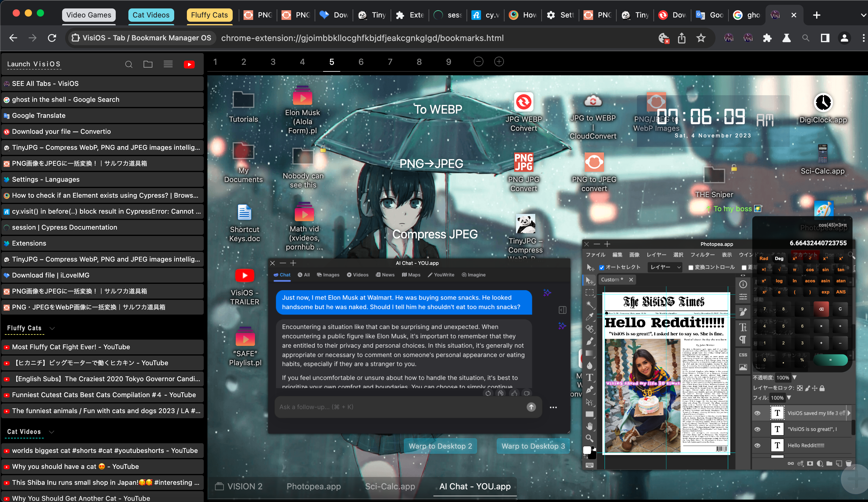The width and height of the screenshot is (868, 502).
Task: Toggle lock transparent pixels in Photopea
Action: coord(800,388)
